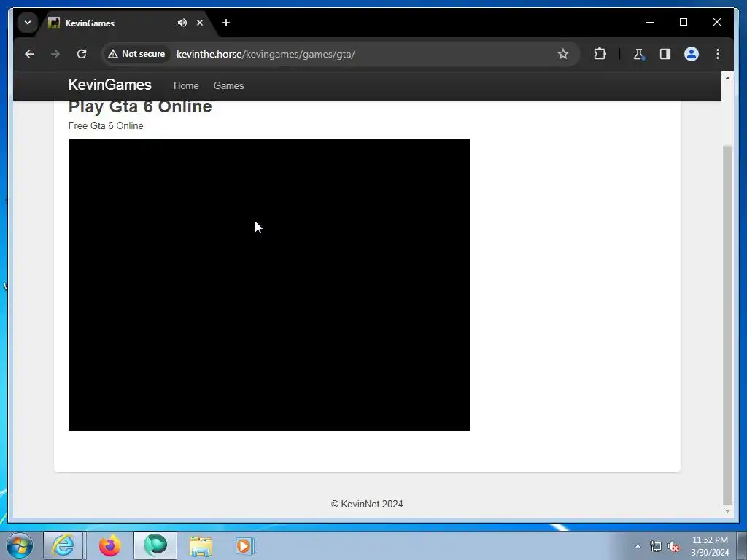Mute the KevinGames tab audio

182,23
